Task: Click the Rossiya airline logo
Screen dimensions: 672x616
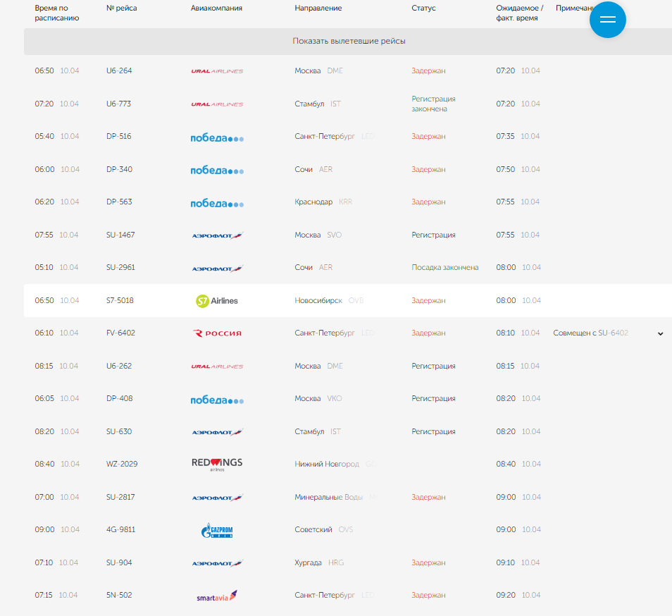Action: coord(217,333)
